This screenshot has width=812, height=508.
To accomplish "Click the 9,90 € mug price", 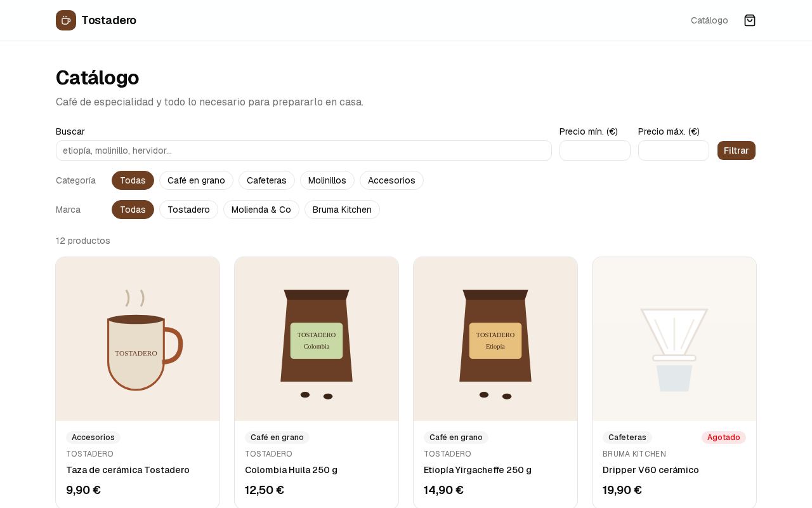I will [84, 490].
